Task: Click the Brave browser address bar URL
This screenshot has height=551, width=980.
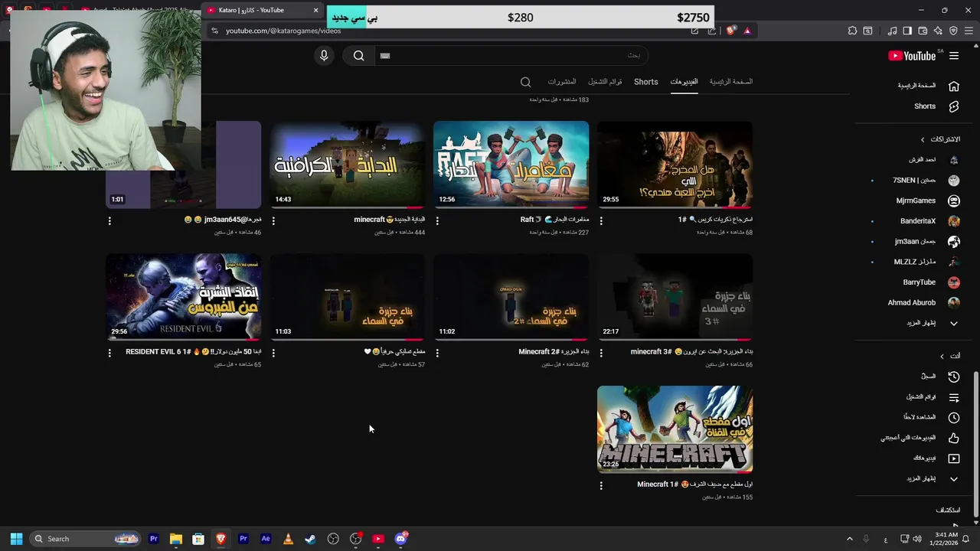Action: click(283, 31)
